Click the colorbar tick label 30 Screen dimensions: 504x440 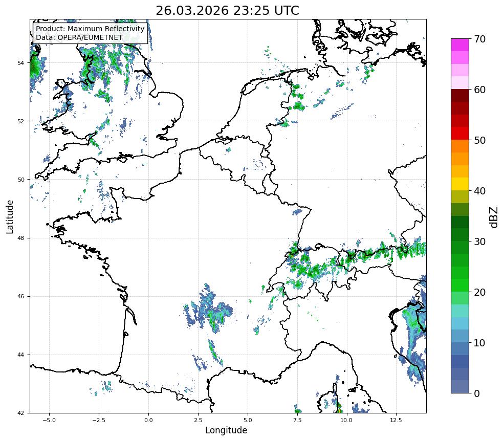(479, 241)
